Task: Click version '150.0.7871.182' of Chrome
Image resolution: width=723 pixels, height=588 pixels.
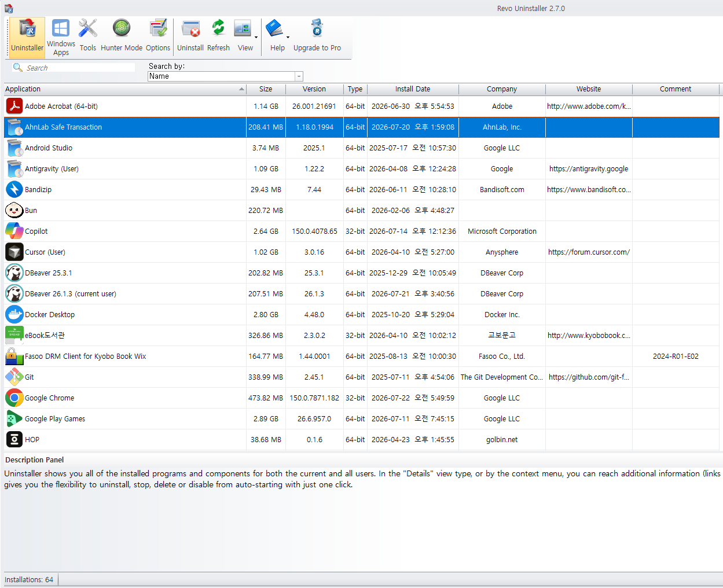Action: tap(314, 398)
